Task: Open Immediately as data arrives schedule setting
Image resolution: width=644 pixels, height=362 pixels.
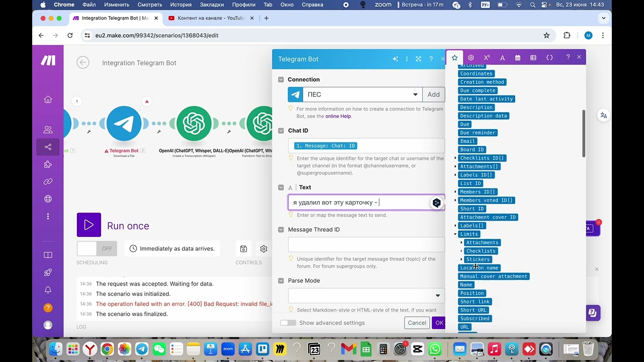Action: click(172, 248)
